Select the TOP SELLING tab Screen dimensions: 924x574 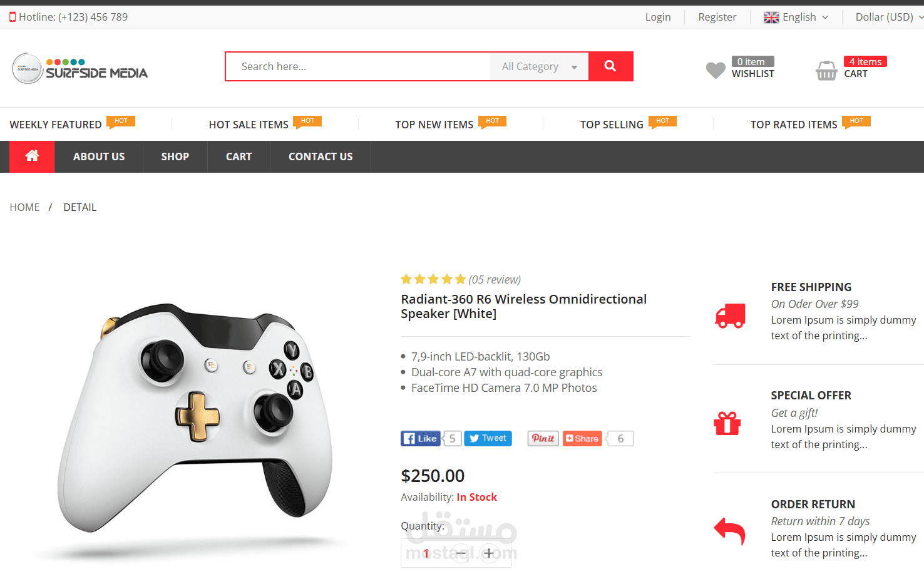pos(612,125)
